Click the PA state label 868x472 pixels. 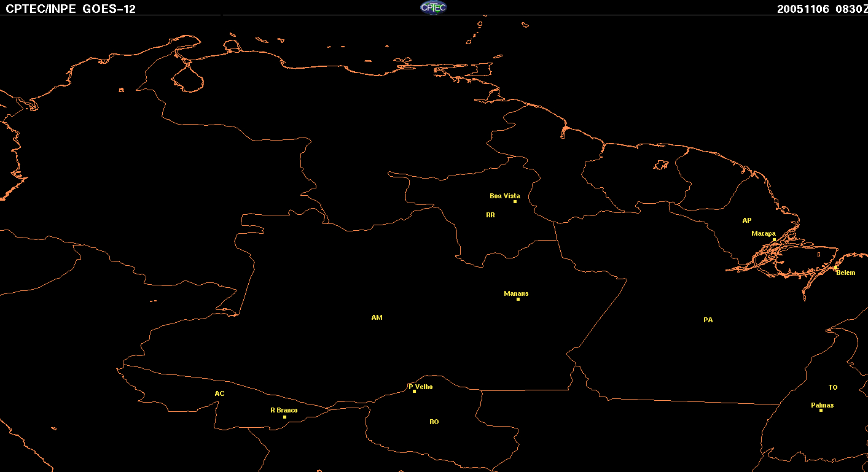tap(708, 320)
